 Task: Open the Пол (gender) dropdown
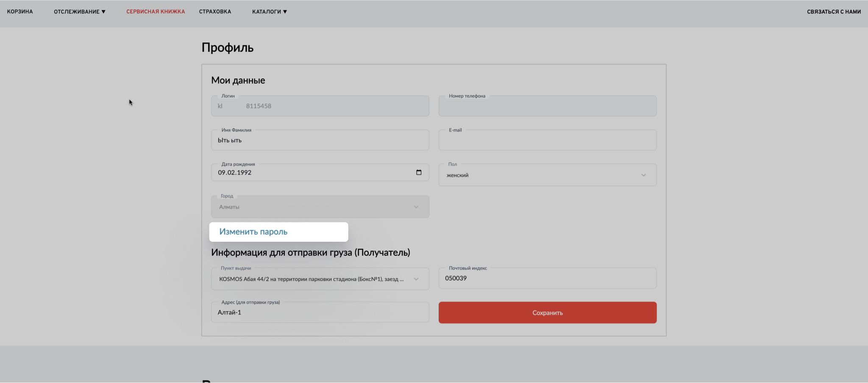coord(547,175)
